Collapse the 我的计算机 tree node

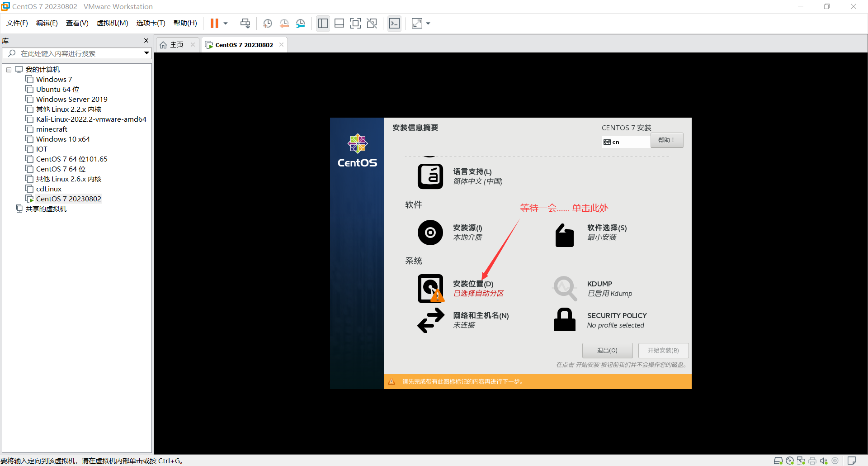pos(9,70)
